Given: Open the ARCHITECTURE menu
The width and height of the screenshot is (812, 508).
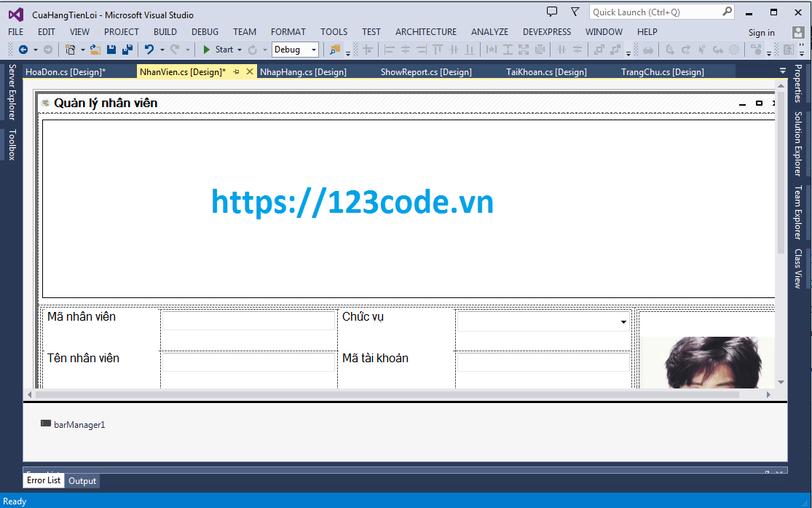Looking at the screenshot, I should click(x=425, y=31).
